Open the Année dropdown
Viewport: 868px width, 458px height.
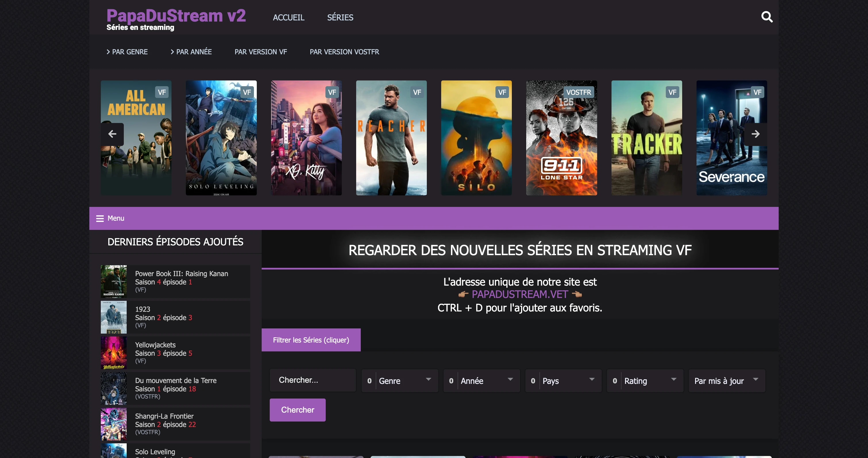coord(482,381)
